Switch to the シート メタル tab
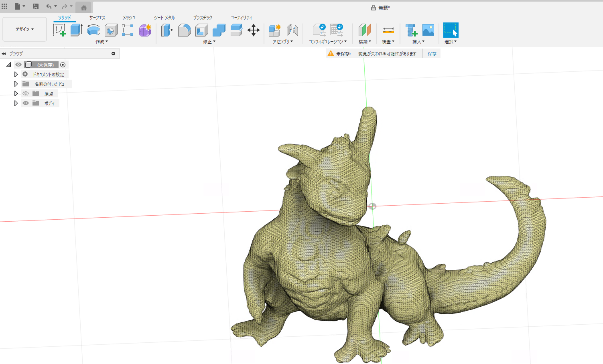This screenshot has height=364, width=603. coord(164,18)
